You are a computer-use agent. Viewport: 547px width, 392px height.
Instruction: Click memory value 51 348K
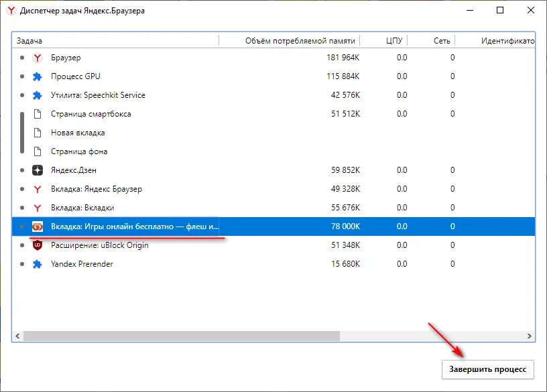345,245
